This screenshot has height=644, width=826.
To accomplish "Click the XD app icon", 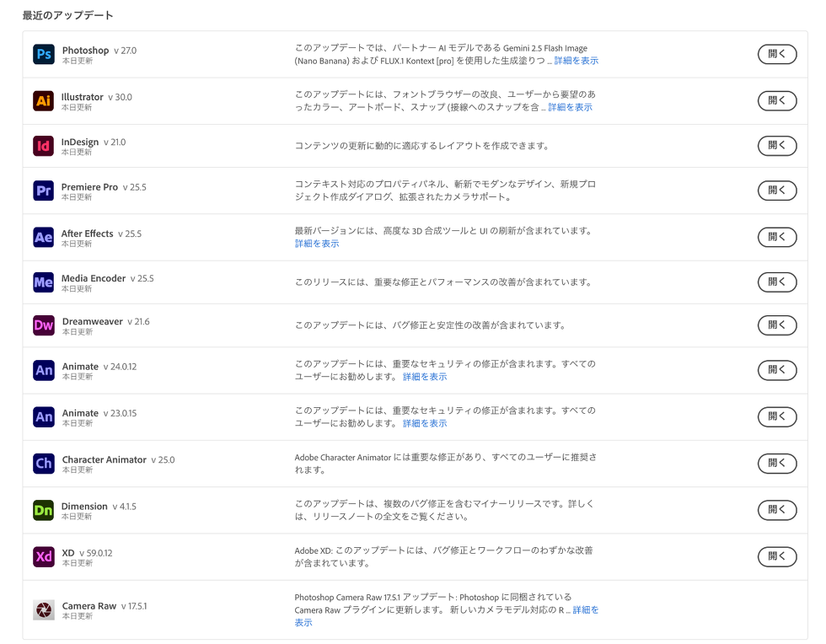I will [44, 556].
